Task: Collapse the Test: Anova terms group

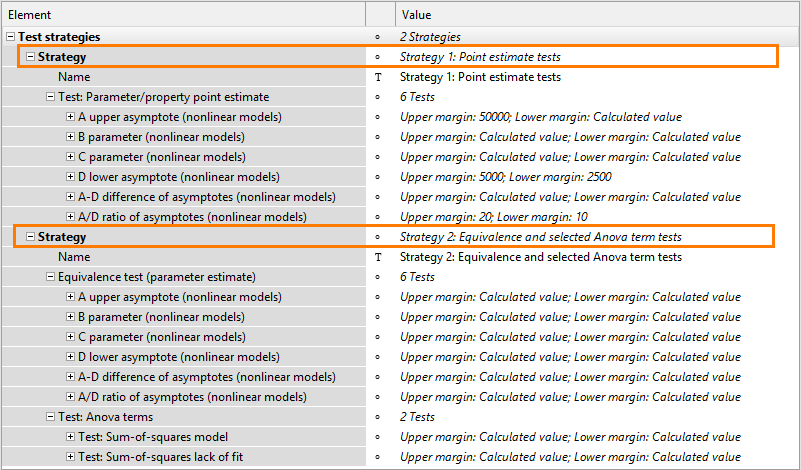Action: click(x=50, y=416)
